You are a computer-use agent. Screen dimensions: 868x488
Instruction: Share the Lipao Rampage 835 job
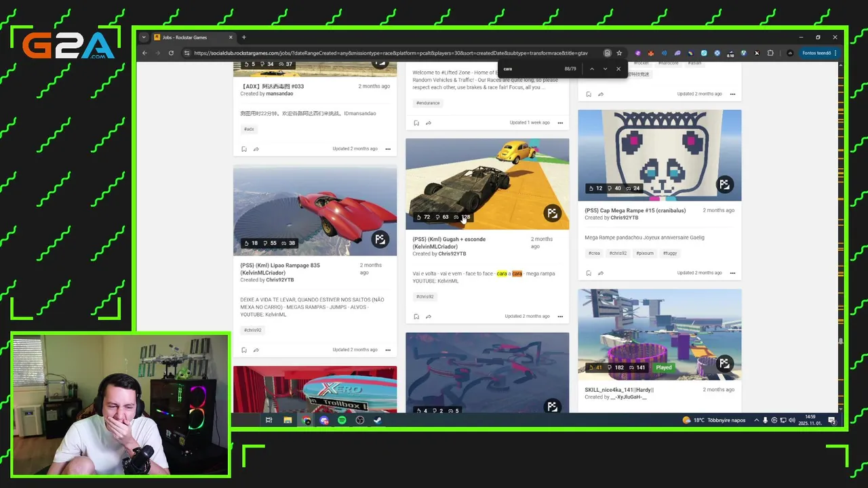pyautogui.click(x=256, y=350)
